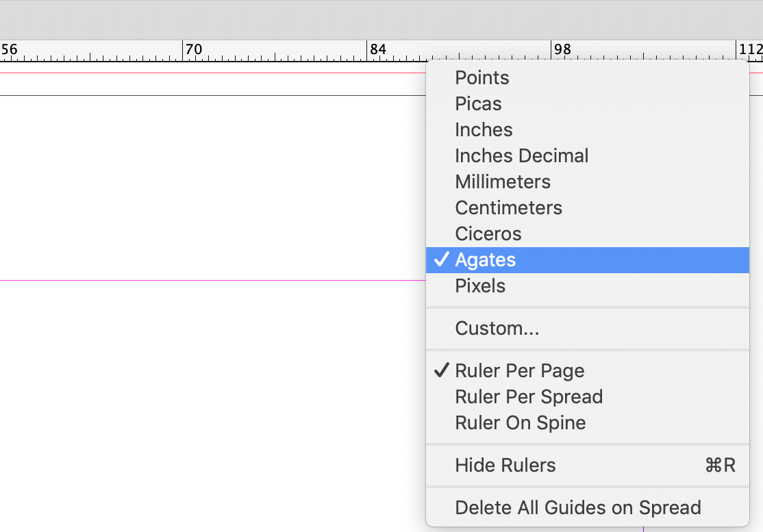Viewport: 763px width, 532px height.
Task: Switch ruler units to Inches
Action: 484,129
